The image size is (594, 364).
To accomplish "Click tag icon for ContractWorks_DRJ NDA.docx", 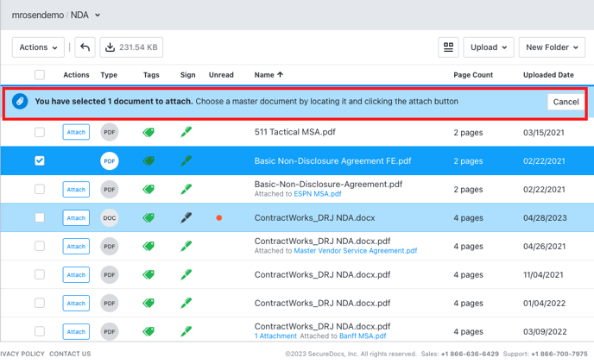I will point(148,217).
